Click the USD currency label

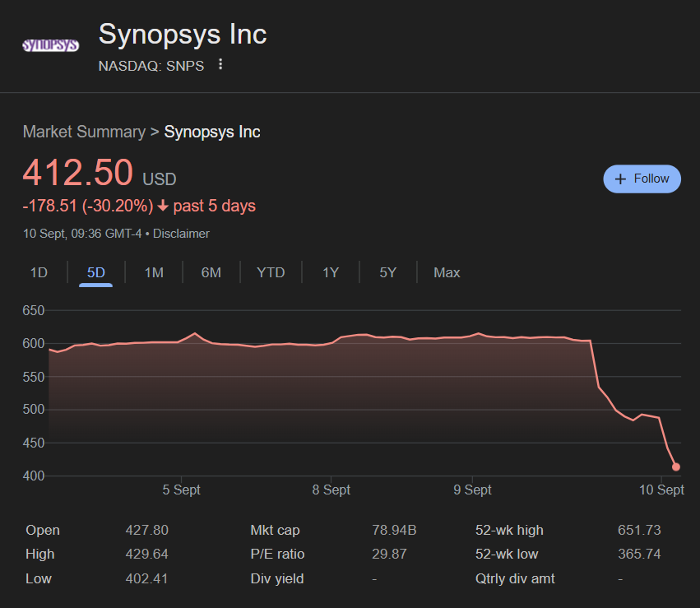pos(160,179)
